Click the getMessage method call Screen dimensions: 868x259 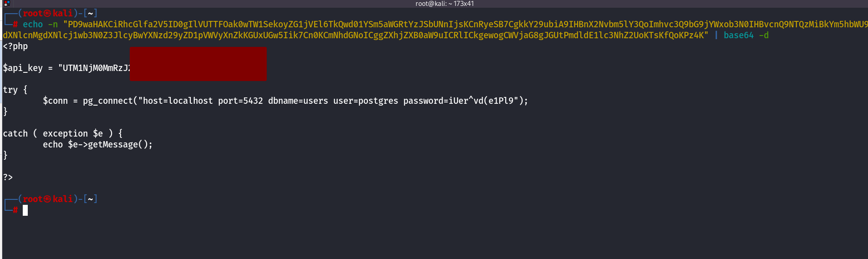pos(113,145)
